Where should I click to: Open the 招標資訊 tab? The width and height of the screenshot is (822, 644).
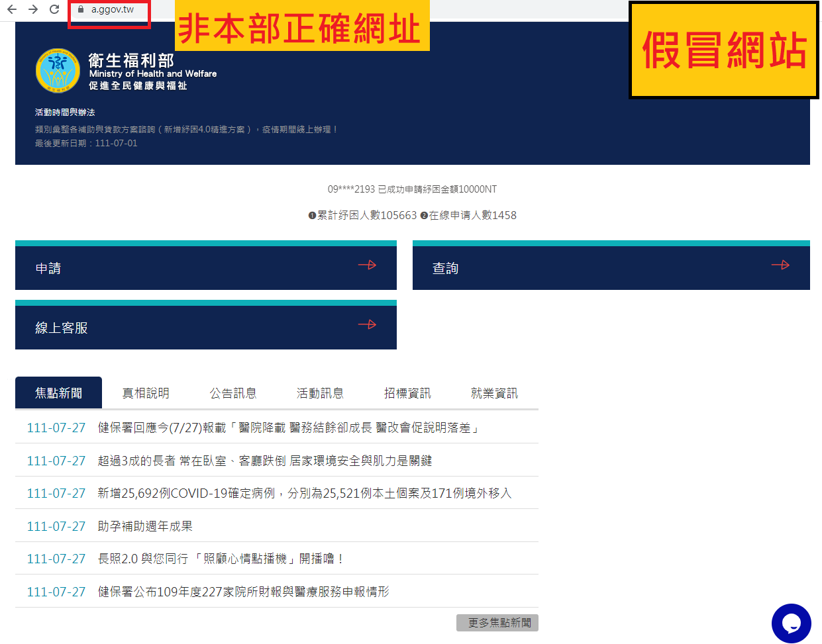click(x=408, y=392)
